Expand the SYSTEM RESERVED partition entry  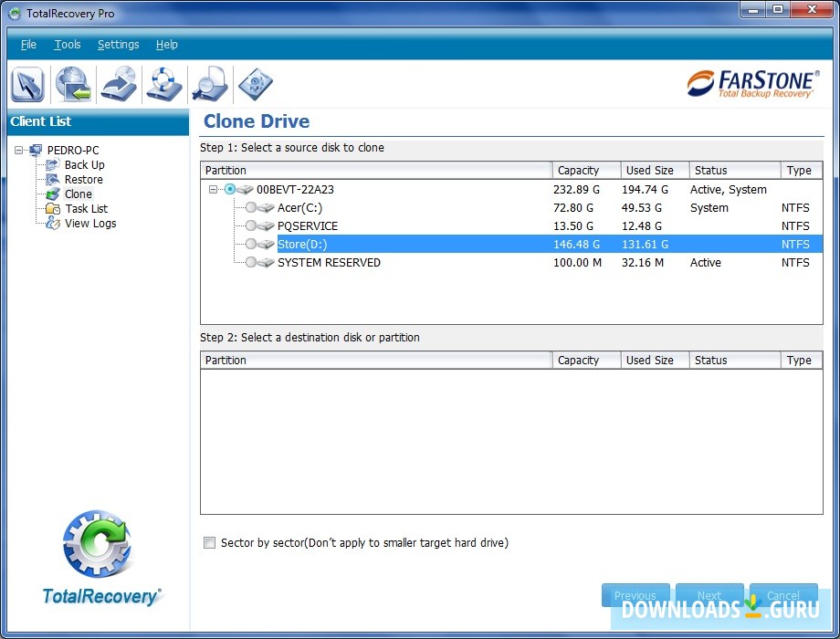click(x=251, y=262)
